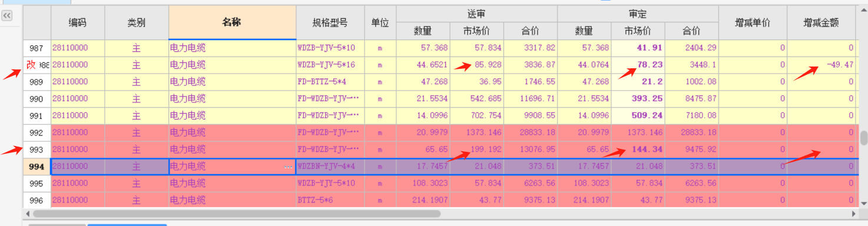Image resolution: width=868 pixels, height=226 pixels.
Task: Grab the vertical scrollbar thumb
Action: pyautogui.click(x=863, y=138)
